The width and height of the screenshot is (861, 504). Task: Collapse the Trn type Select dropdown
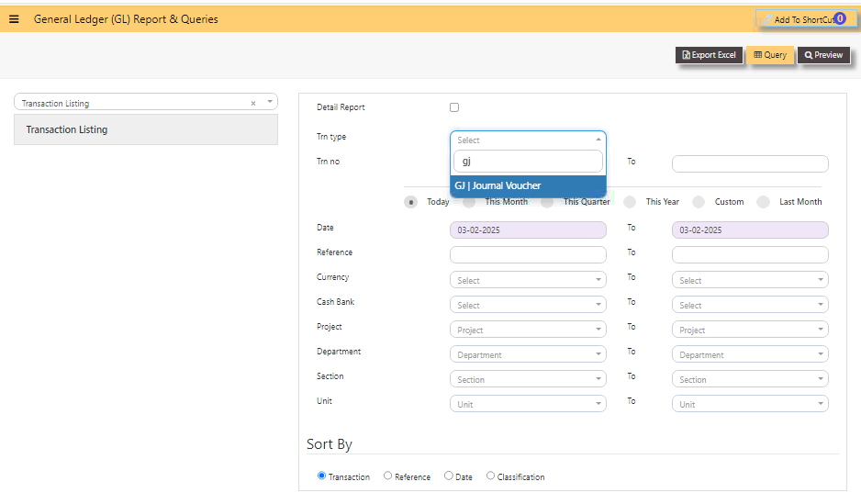point(528,140)
